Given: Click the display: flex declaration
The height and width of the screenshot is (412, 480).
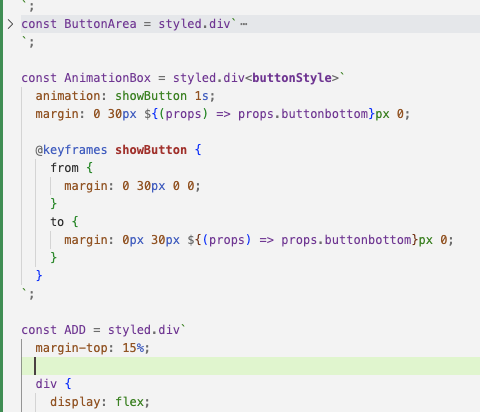Looking at the screenshot, I should tap(100, 402).
